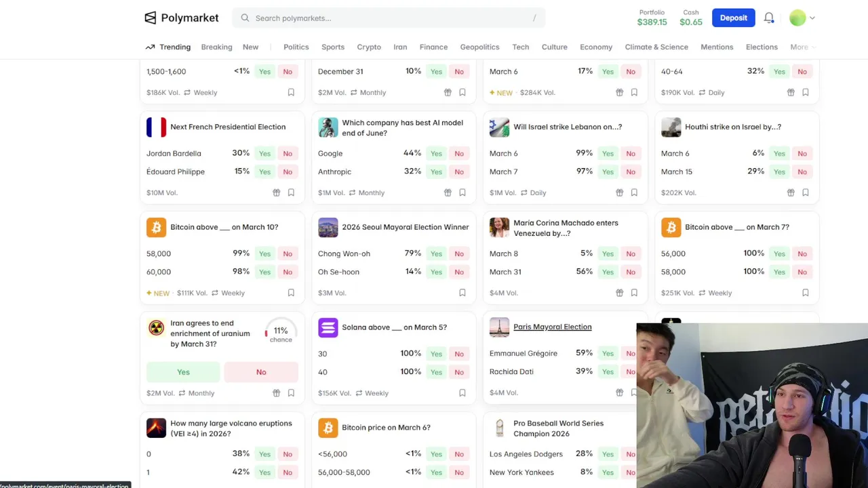The height and width of the screenshot is (488, 868).
Task: Select Yes for Chong Won-oh
Action: click(x=436, y=253)
